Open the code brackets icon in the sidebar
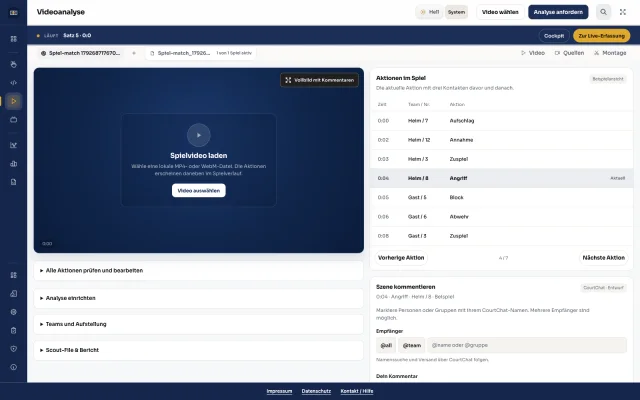Image resolution: width=640 pixels, height=400 pixels. coord(13,82)
